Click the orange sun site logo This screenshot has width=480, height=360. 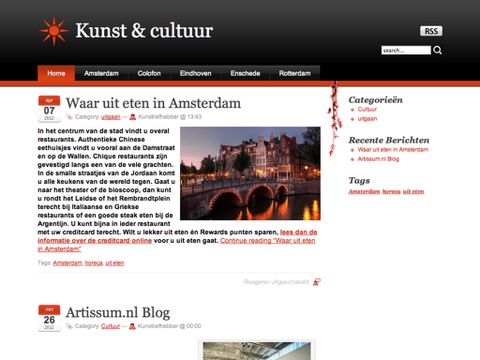click(54, 31)
